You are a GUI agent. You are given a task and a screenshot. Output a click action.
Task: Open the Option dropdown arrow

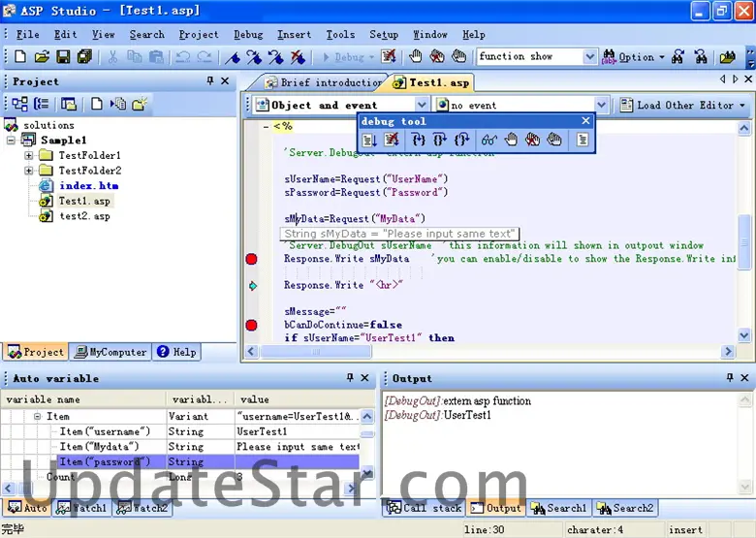(662, 57)
